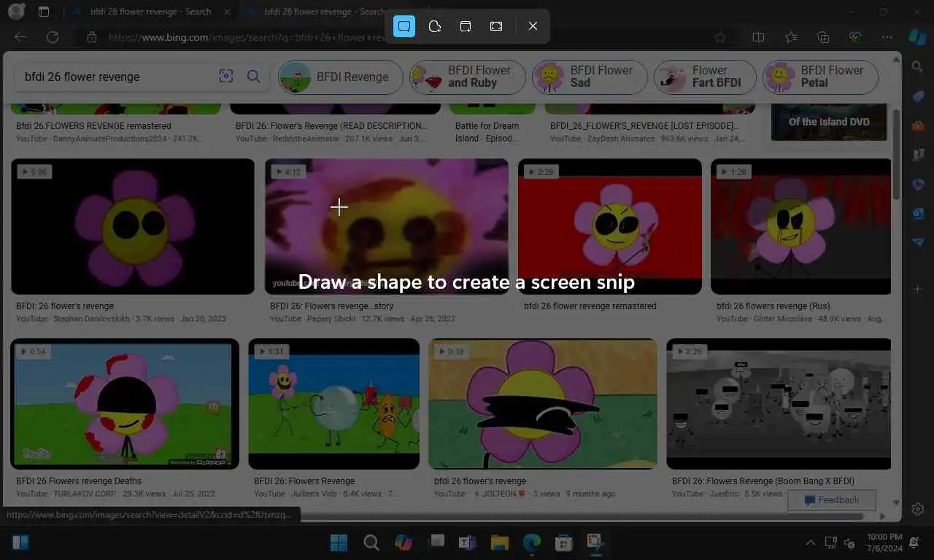Open Battle for Dream Island - Episode link
The image size is (934, 560).
(x=487, y=132)
